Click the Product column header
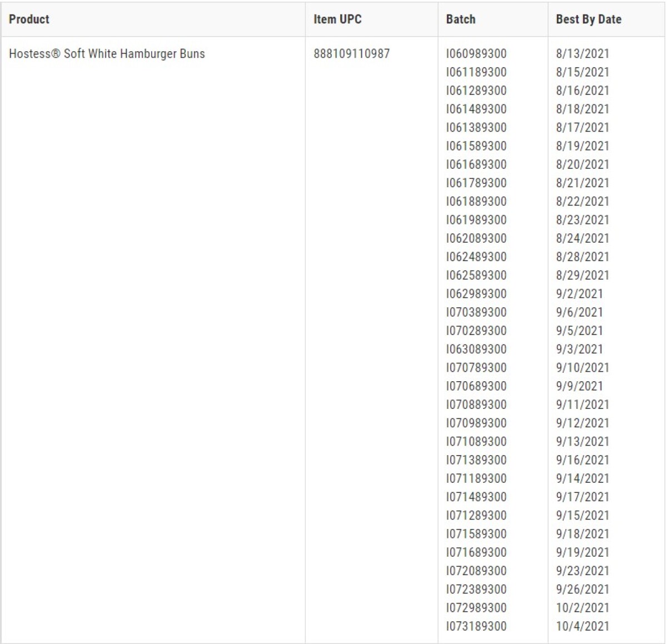667x644 pixels. tap(29, 19)
